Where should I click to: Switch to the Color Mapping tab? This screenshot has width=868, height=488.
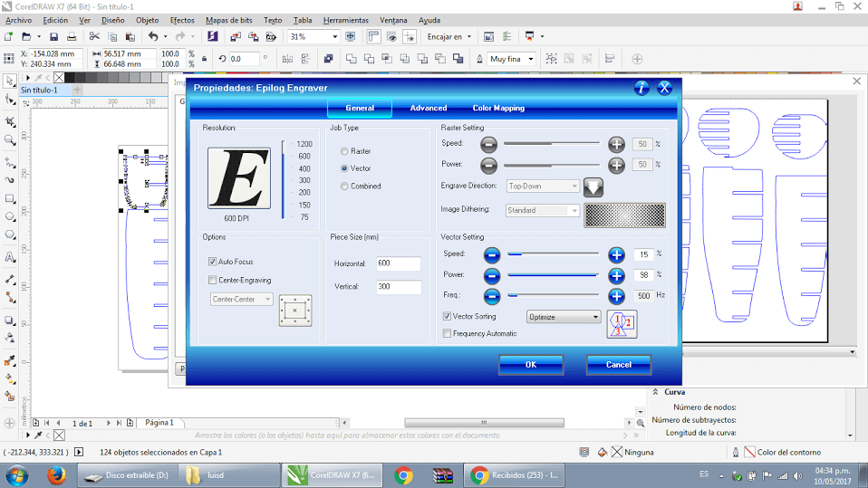coord(498,108)
